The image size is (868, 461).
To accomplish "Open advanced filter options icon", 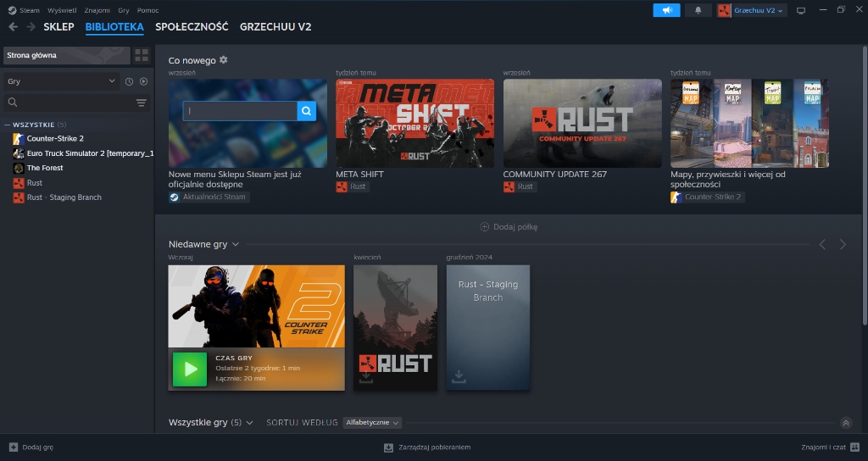I will click(x=142, y=103).
